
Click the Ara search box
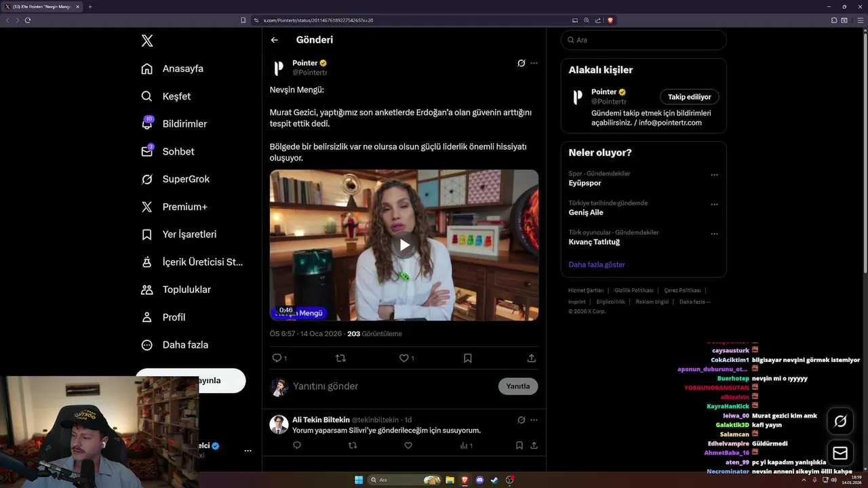pyautogui.click(x=644, y=40)
